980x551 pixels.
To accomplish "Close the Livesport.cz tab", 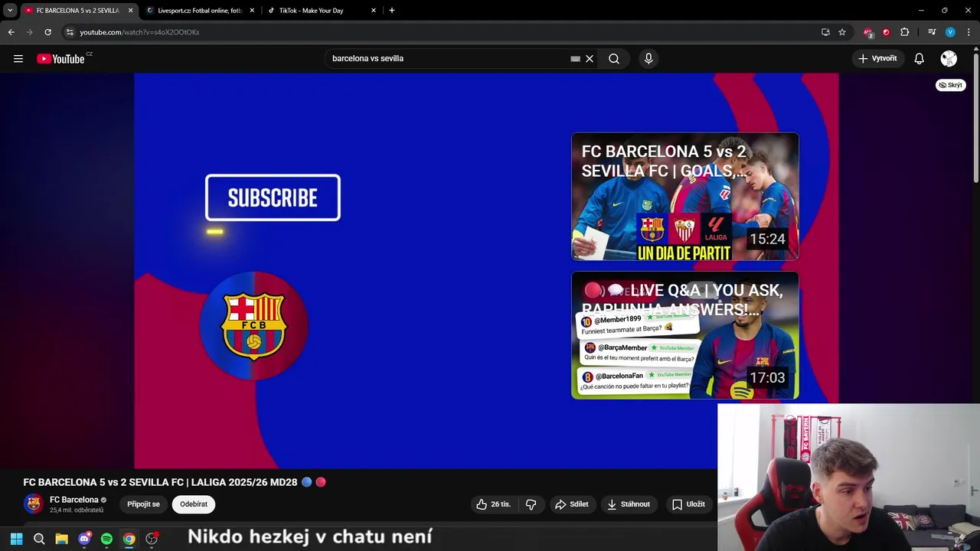I will tap(252, 11).
